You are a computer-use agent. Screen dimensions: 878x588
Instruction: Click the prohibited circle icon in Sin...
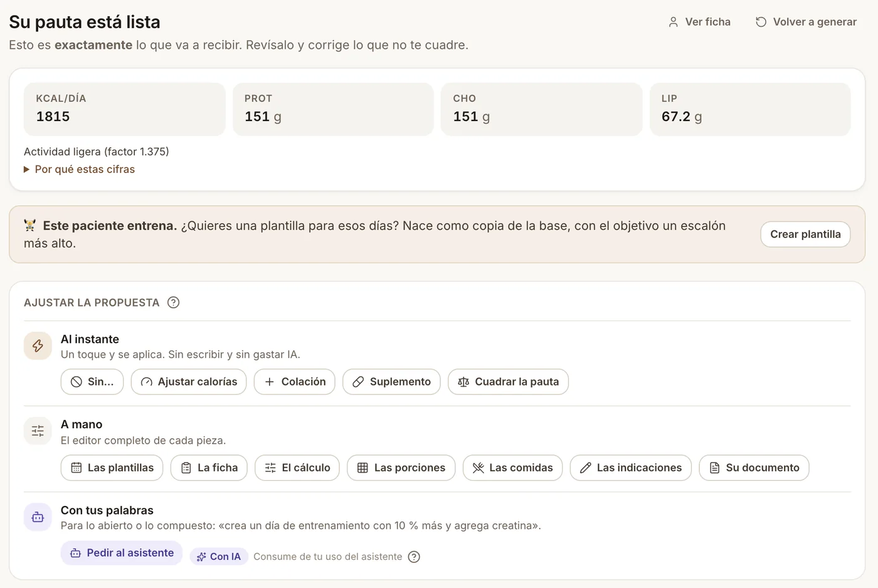[x=77, y=382]
